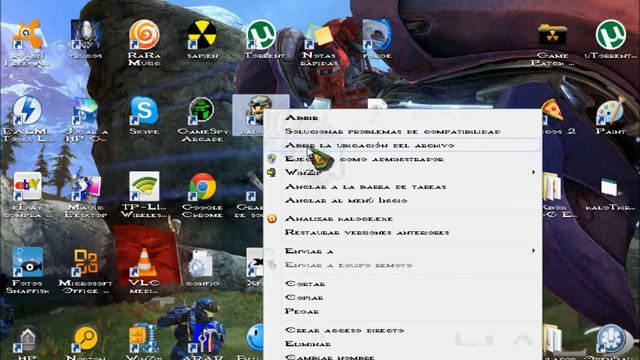The width and height of the screenshot is (640, 360).
Task: Choose Anclar al menú Inicio
Action: 346,200
